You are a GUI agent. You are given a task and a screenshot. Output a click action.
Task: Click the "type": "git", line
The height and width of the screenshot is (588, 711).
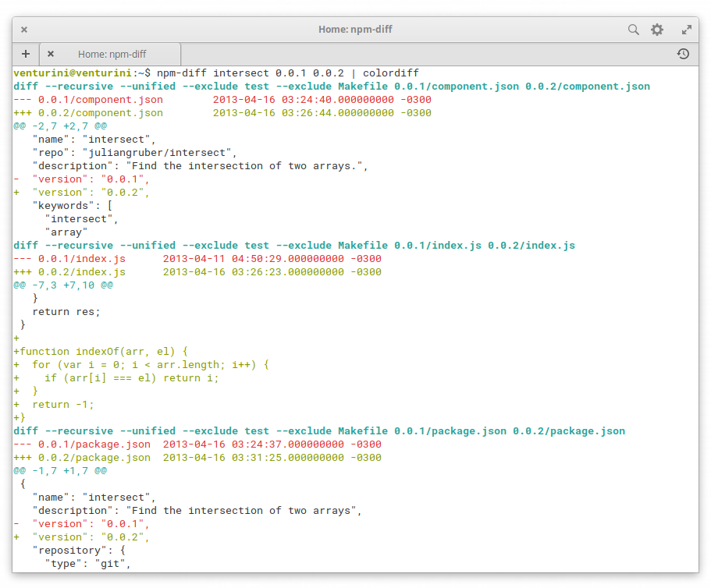[87, 564]
